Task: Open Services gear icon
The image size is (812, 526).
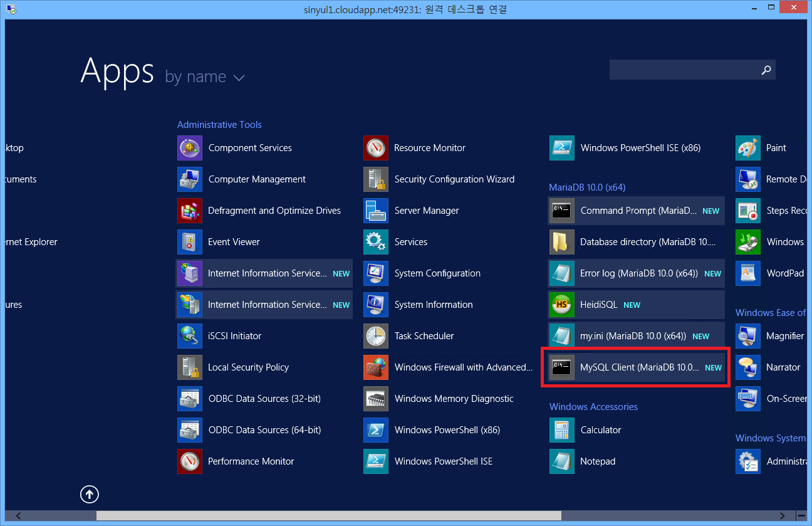Action: click(x=376, y=242)
